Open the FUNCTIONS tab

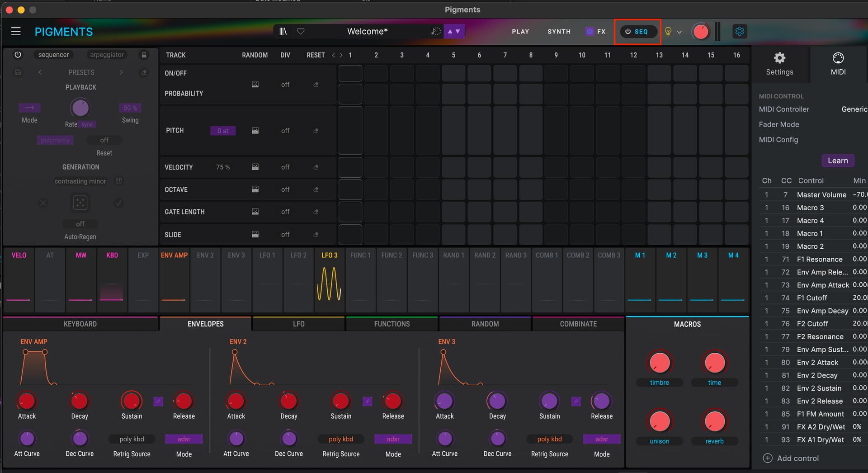coord(392,324)
